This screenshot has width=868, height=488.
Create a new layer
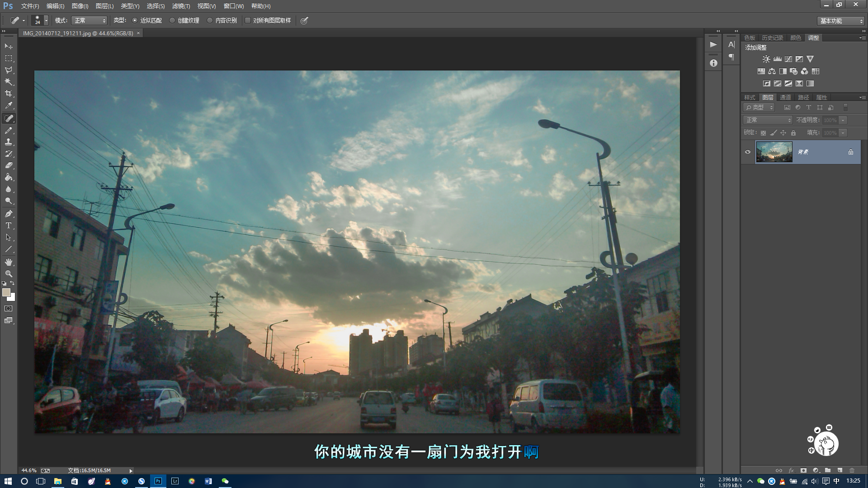pyautogui.click(x=840, y=470)
